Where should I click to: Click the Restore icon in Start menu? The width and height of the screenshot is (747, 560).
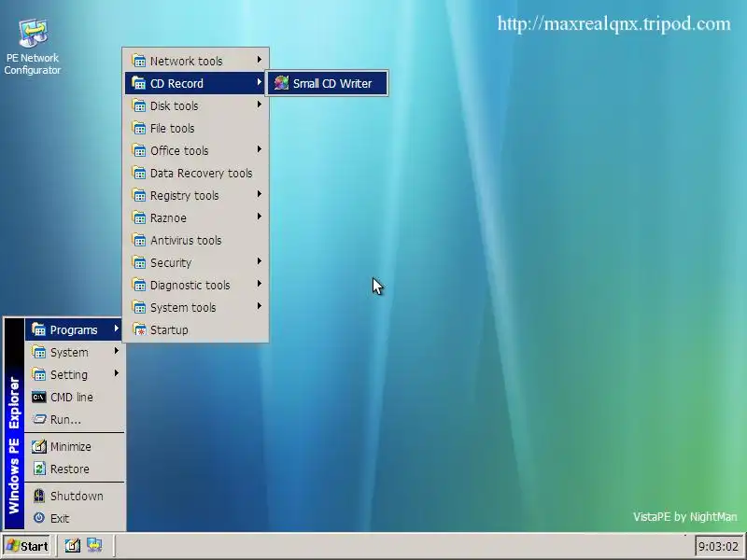pos(38,469)
